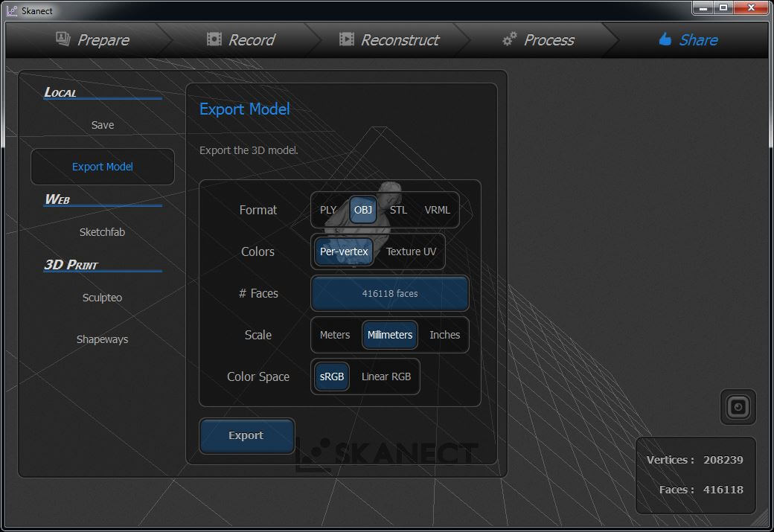Viewport: 774px width, 532px height.
Task: Click the Skanect app icon in title bar
Action: [12, 10]
